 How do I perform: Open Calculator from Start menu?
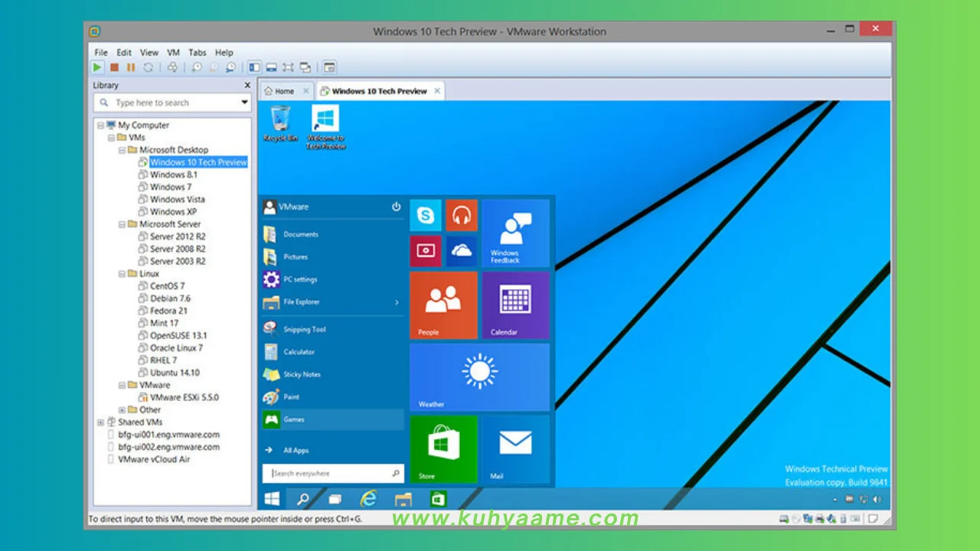click(x=299, y=352)
